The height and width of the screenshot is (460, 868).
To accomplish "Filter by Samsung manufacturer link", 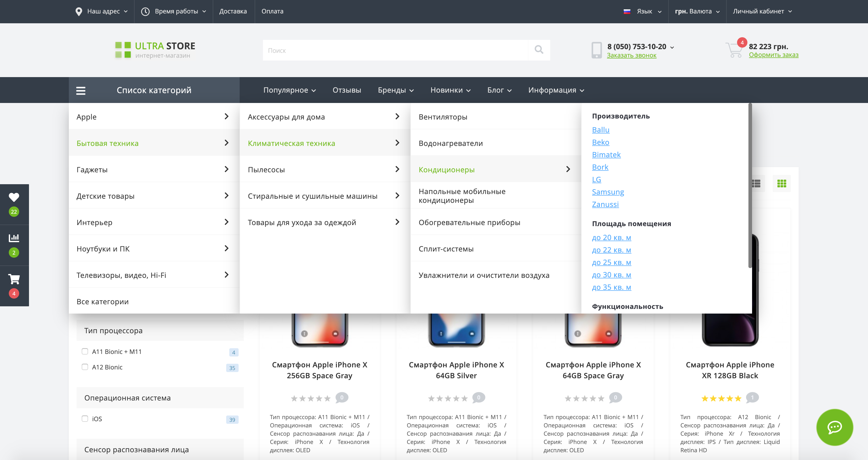I will click(608, 192).
